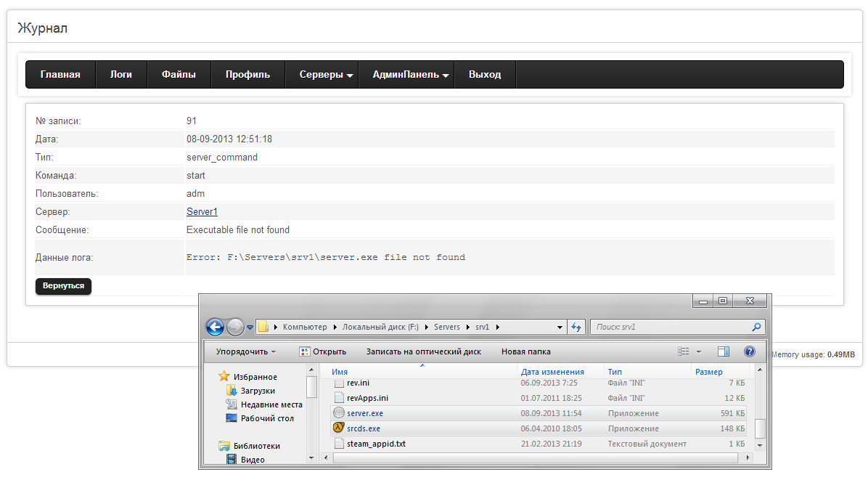Screen dimensions: 868x480
Task: Click the change view icon
Action: coord(683,351)
